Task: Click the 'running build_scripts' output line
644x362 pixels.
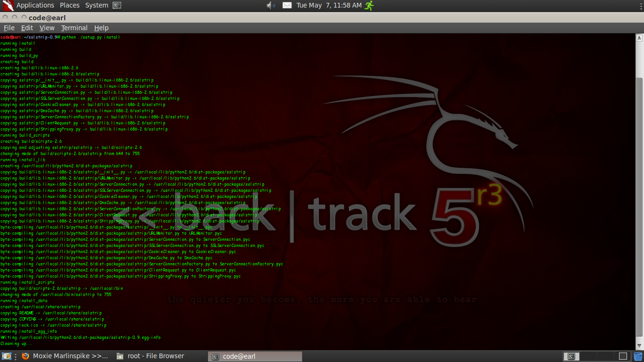Action: (x=25, y=135)
